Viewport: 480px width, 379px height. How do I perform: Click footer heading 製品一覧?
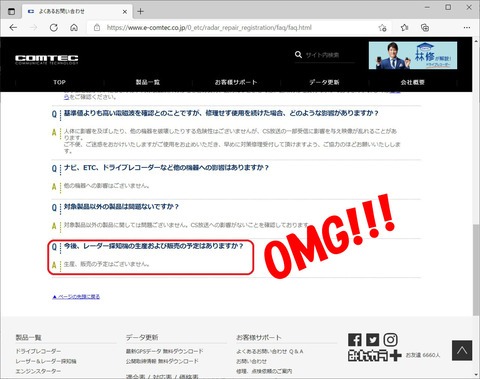pyautogui.click(x=29, y=337)
